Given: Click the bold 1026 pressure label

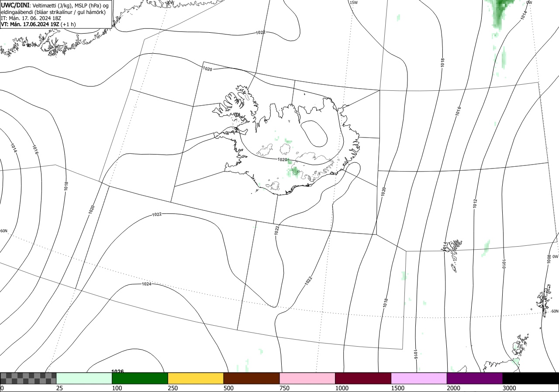Looking at the screenshot, I should click(x=117, y=371).
